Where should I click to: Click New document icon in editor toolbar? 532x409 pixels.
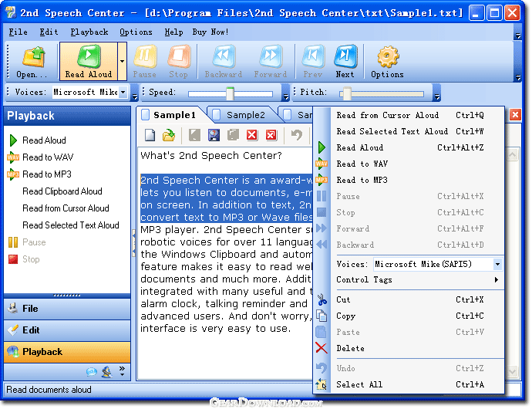tap(150, 135)
